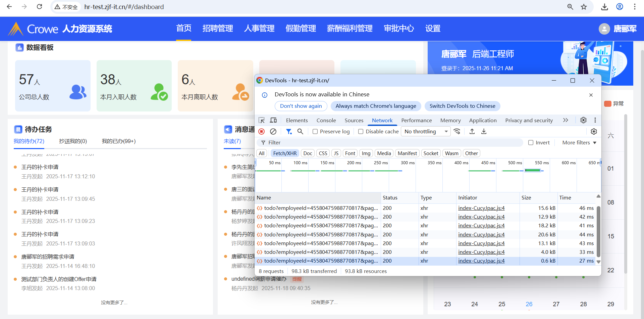644x319 pixels.
Task: Show more DevTools tabs chevron
Action: [x=566, y=120]
